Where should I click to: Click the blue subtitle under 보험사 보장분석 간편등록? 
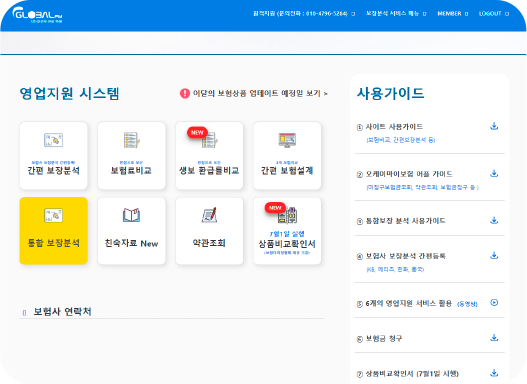click(x=395, y=269)
